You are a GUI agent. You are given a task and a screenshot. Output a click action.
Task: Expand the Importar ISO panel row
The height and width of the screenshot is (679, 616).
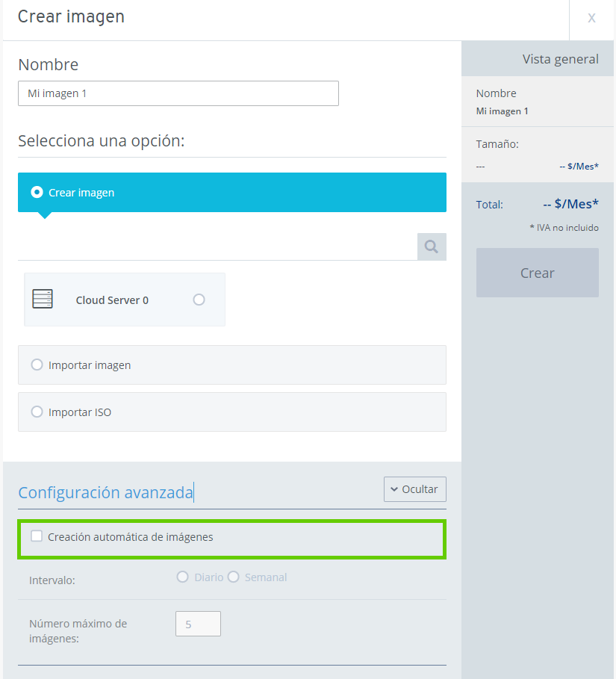[x=232, y=412]
